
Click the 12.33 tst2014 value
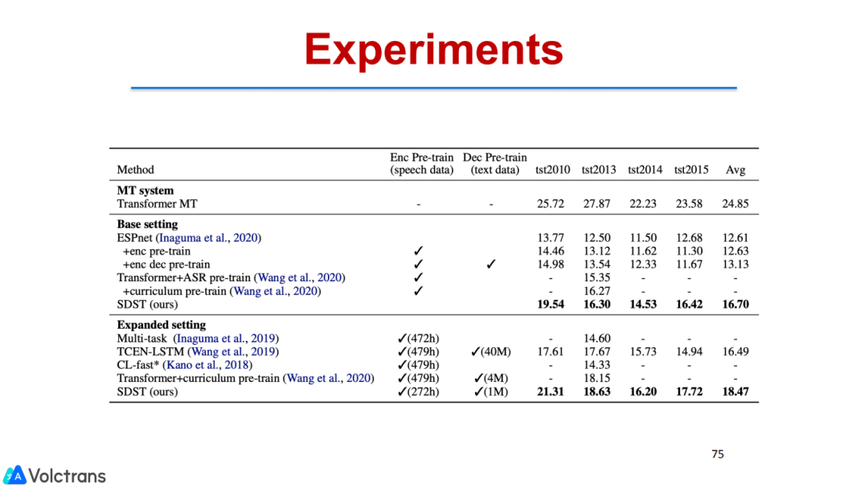pos(643,265)
